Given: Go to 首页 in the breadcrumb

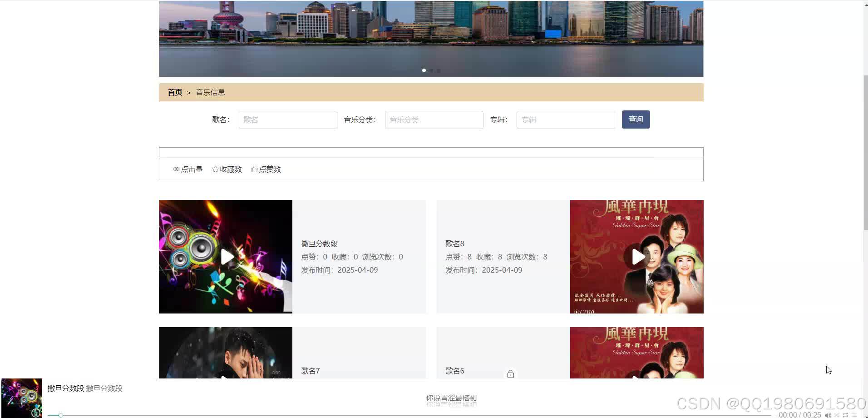Looking at the screenshot, I should click(175, 92).
